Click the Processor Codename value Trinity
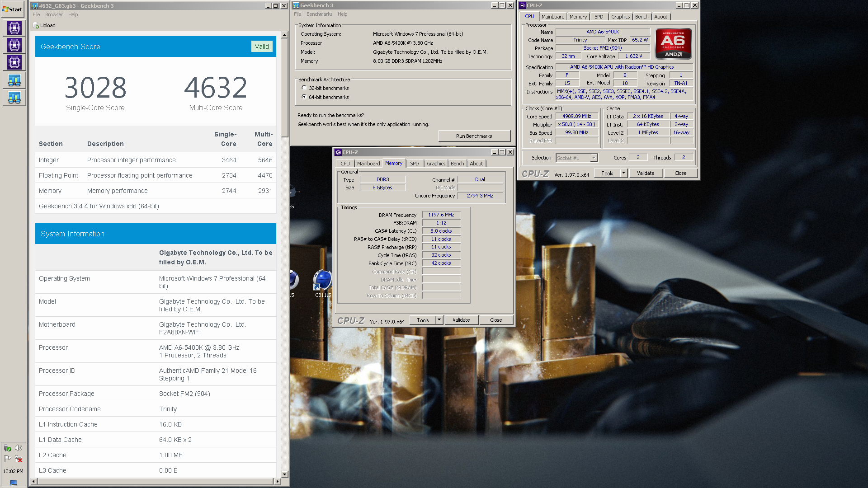The image size is (868, 488). (168, 409)
